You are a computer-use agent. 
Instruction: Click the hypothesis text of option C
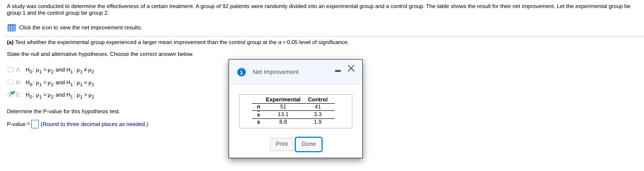[60, 95]
